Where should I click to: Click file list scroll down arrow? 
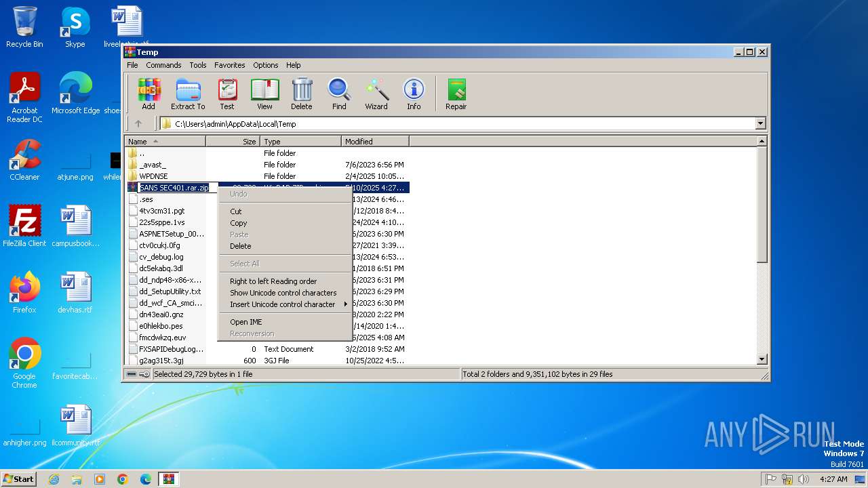pyautogui.click(x=762, y=359)
